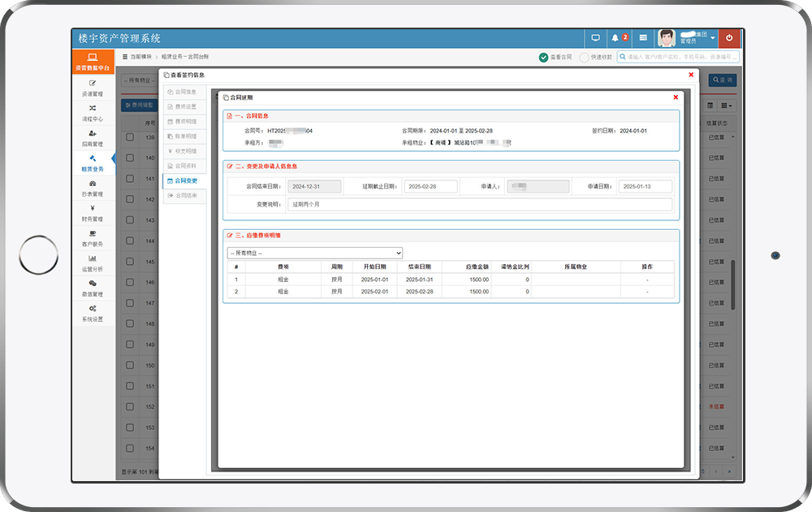
Task: Open 运营分析 module in sidebar
Action: pos(93,263)
